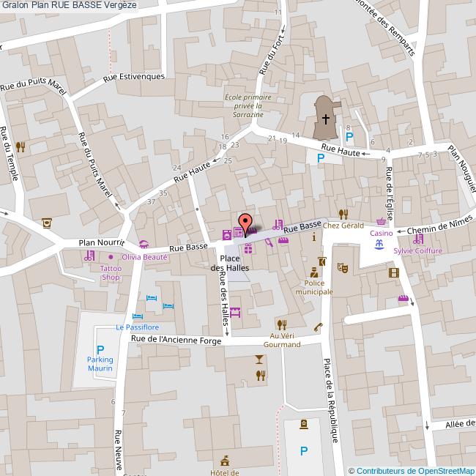
Task: Select the church cross icon
Action: point(325,119)
